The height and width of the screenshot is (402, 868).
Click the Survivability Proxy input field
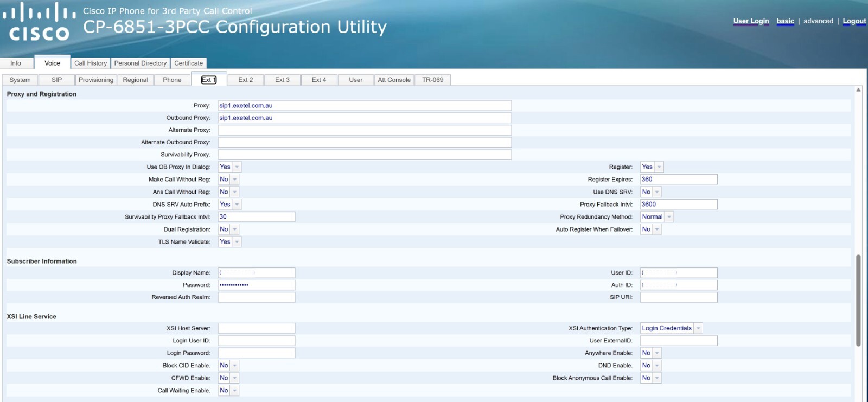point(365,155)
